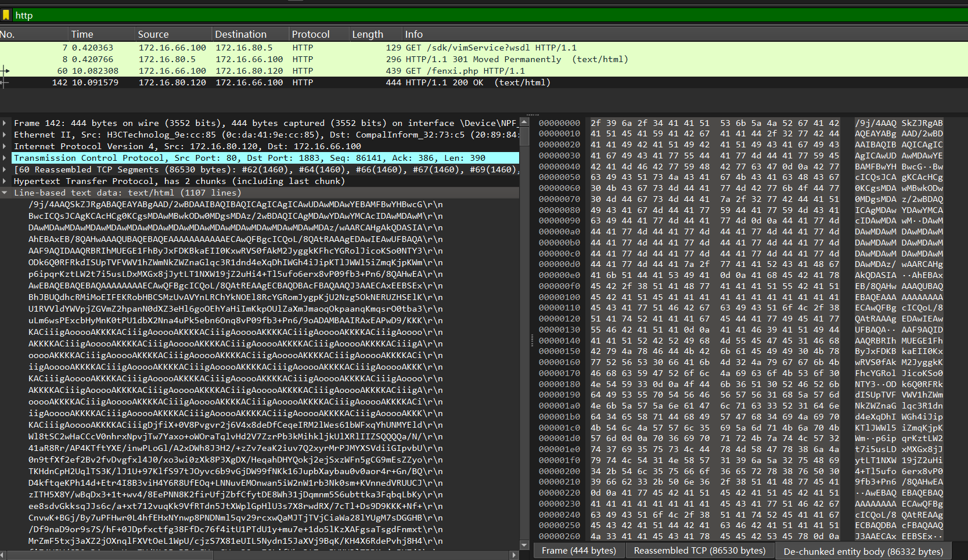Click the Info column header
The image size is (968, 560).
coord(685,34)
